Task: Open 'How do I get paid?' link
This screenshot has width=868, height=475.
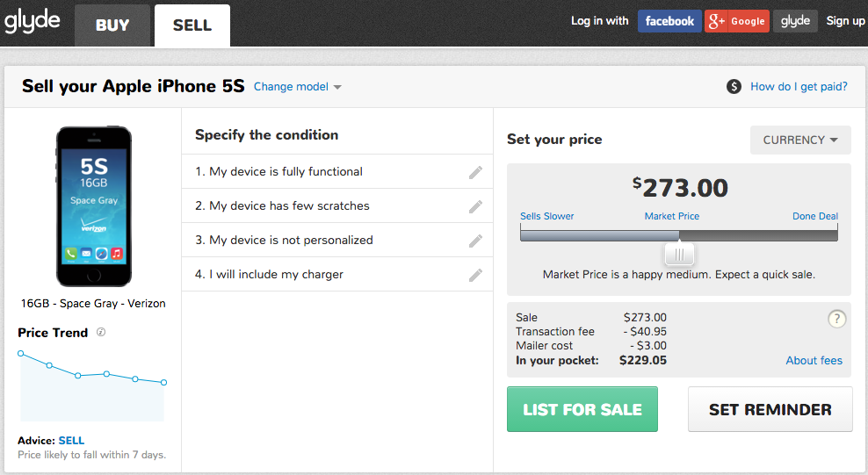Action: click(x=799, y=87)
